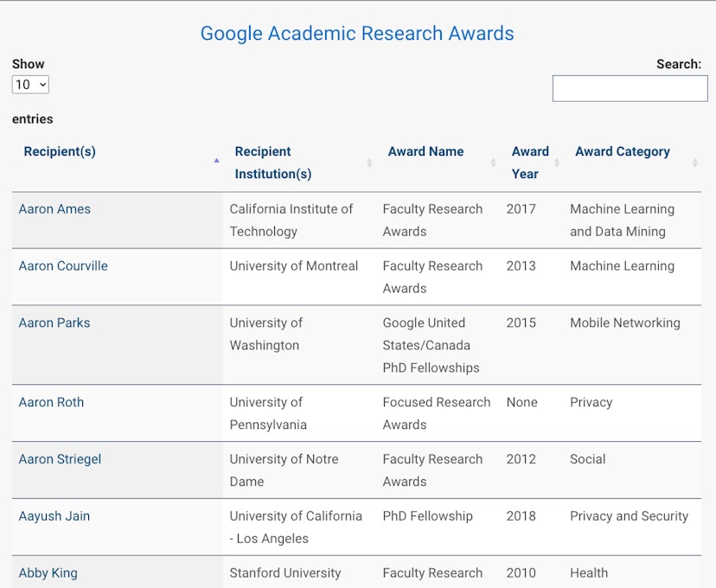Open the Show entries dropdown
This screenshot has width=716, height=588.
[30, 85]
